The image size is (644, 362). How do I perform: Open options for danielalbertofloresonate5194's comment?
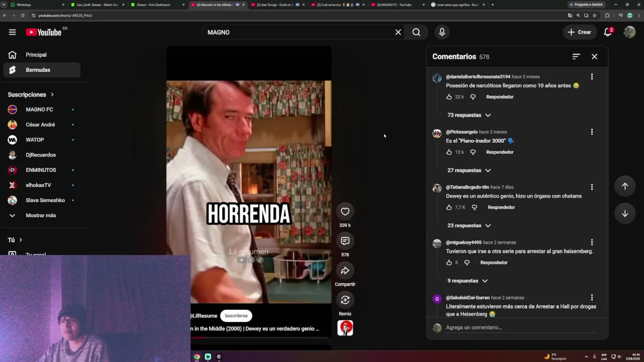592,77
